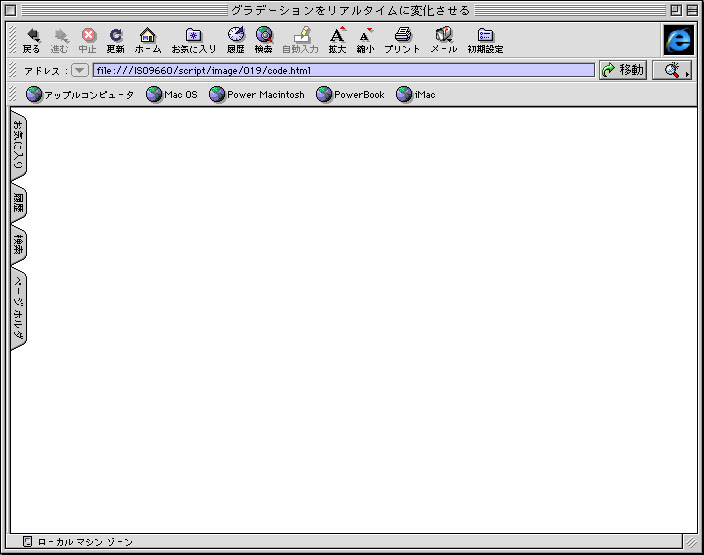Click the button bar grab handle
704x555 pixels.
tap(13, 40)
